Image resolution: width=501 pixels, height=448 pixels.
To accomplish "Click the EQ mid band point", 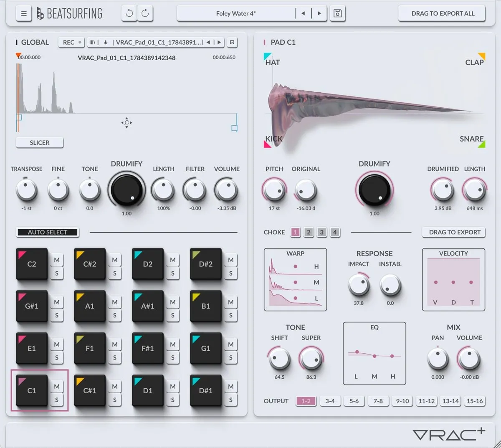I will [374, 356].
